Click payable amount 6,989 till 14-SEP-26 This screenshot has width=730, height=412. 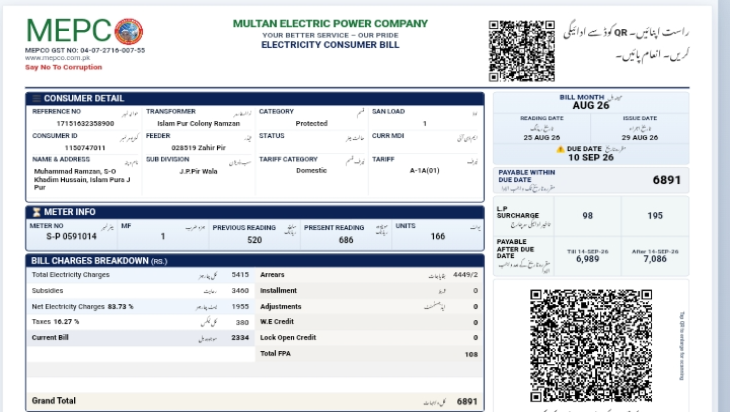(x=588, y=259)
